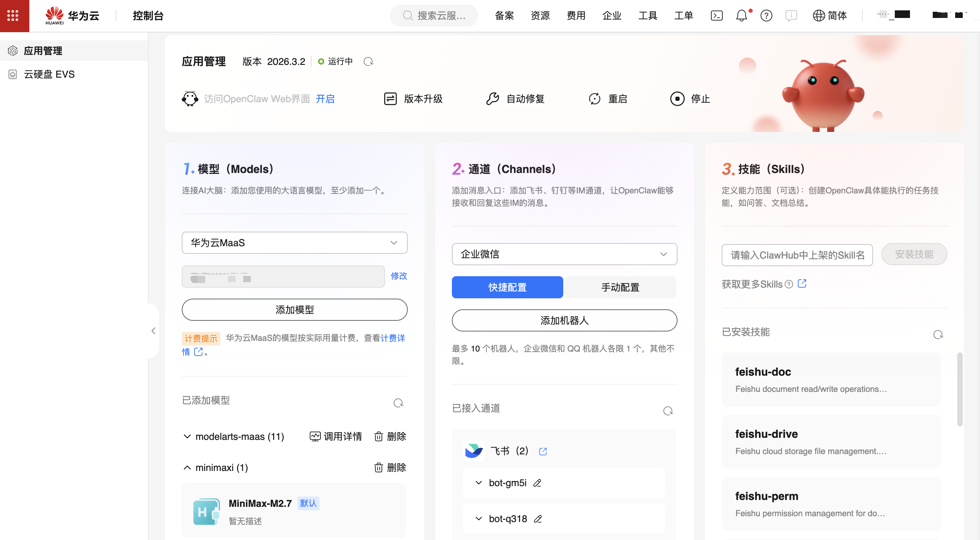
Task: Click the 重启 restart icon
Action: (594, 99)
